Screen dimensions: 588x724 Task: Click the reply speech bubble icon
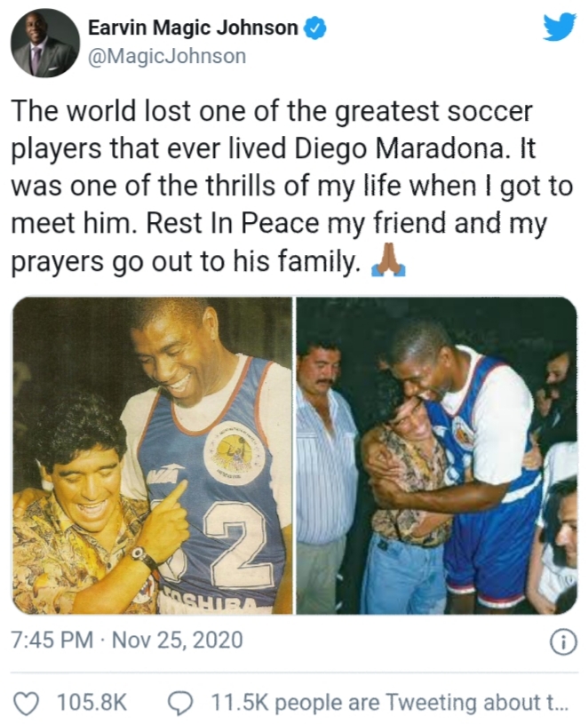pos(182,703)
